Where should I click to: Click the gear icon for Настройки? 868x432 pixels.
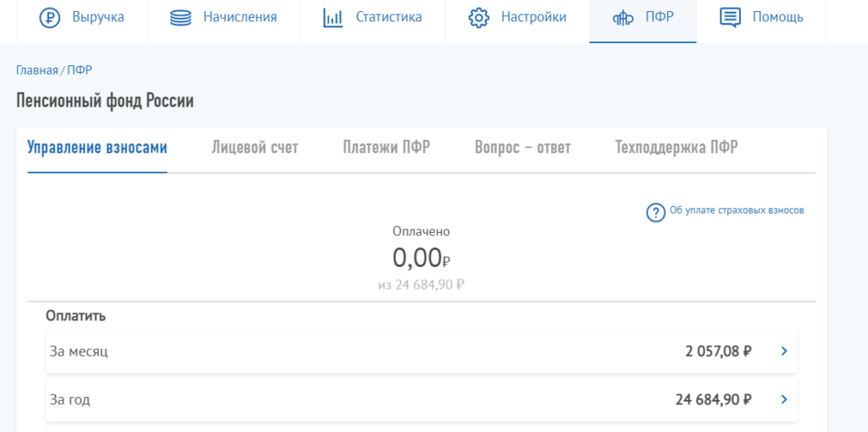(x=479, y=18)
